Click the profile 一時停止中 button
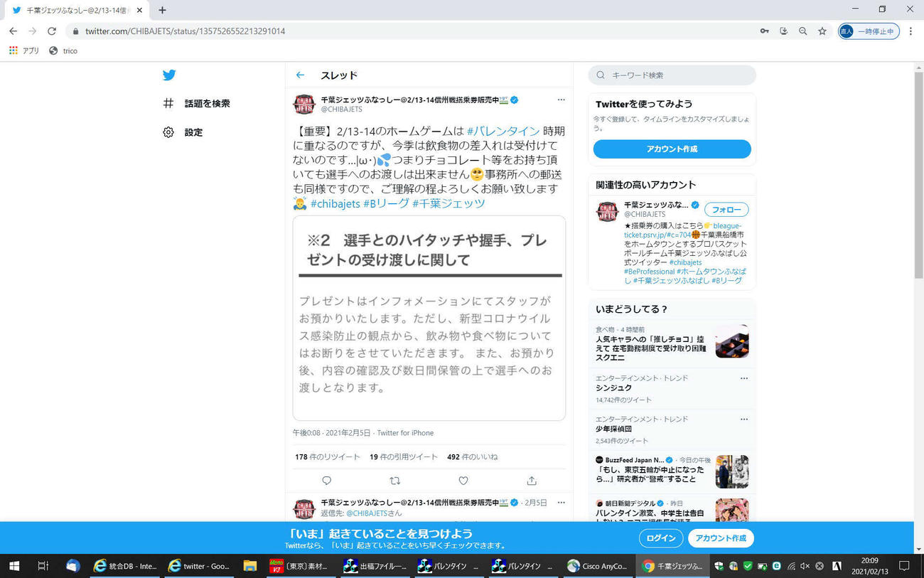The width and height of the screenshot is (924, 578). (x=869, y=31)
